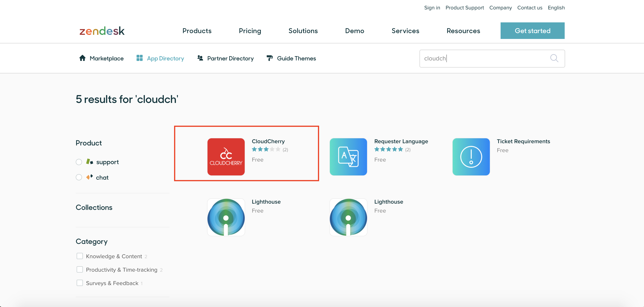This screenshot has height=307, width=644.
Task: Click the Partner Directory people icon
Action: 200,58
